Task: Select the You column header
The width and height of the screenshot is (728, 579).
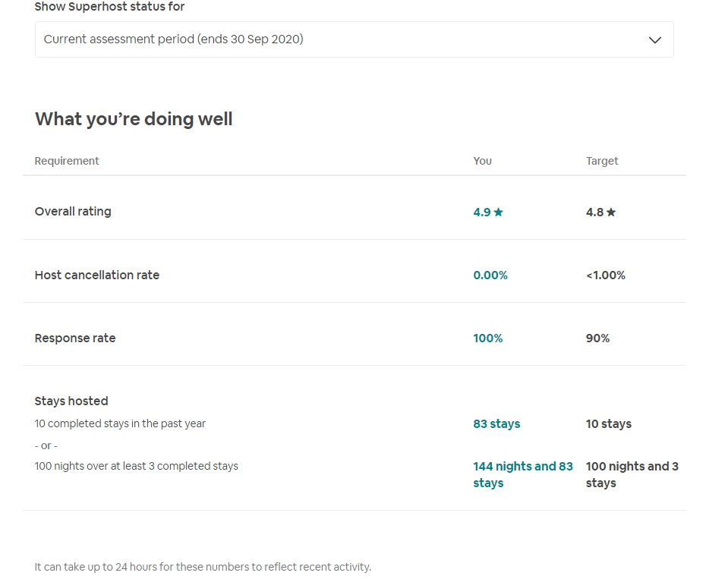Action: tap(483, 161)
